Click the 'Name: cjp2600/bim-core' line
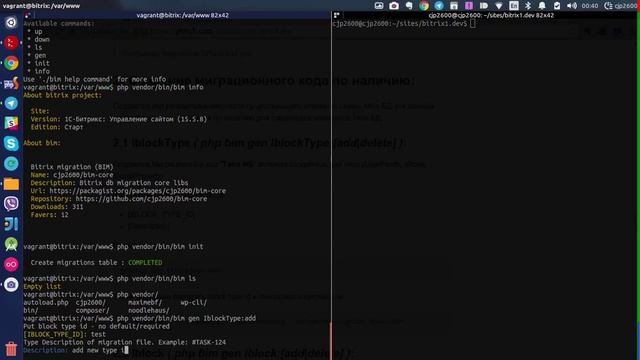 72,175
